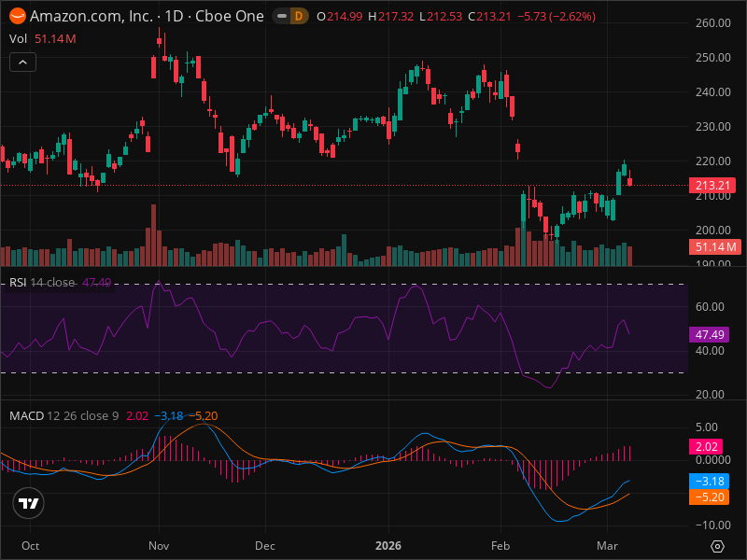
Task: Click the low price L212.53 in the header
Action: (441, 17)
